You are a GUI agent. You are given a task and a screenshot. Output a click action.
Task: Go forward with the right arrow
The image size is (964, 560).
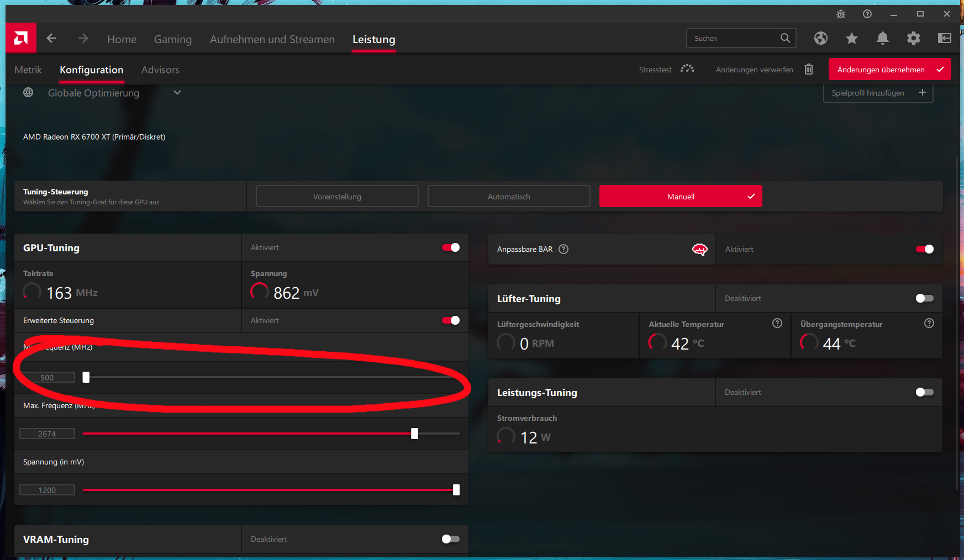click(83, 38)
